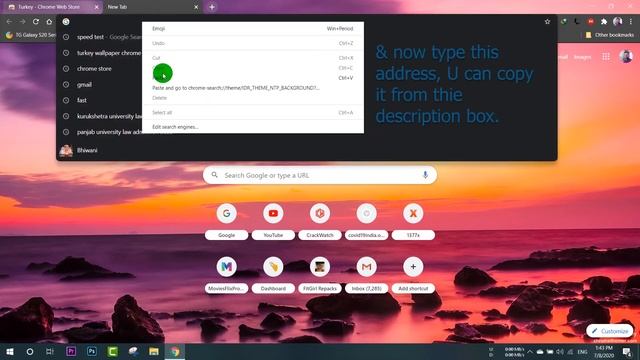Choose Delete in context menu

click(253, 98)
